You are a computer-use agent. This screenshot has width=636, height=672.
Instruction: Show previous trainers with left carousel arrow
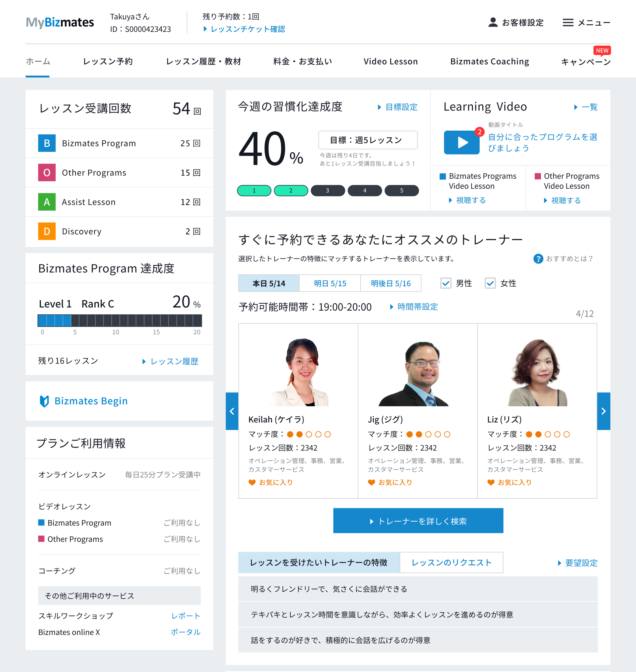tap(232, 411)
